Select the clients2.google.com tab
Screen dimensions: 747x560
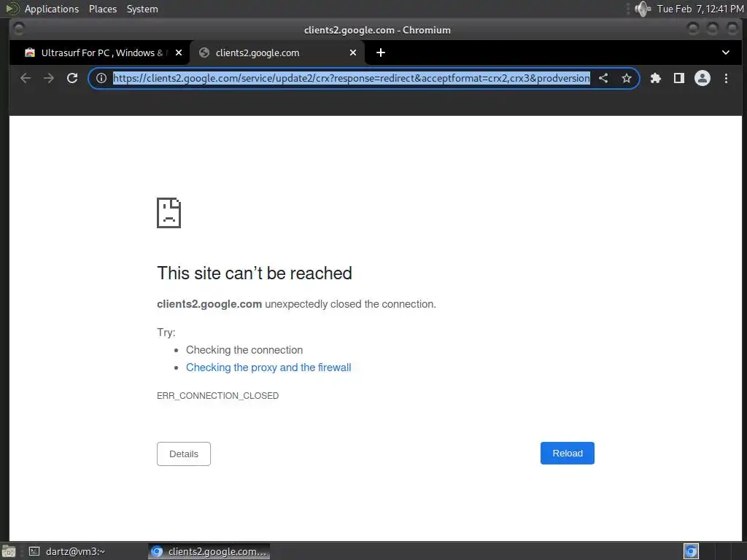pyautogui.click(x=277, y=52)
